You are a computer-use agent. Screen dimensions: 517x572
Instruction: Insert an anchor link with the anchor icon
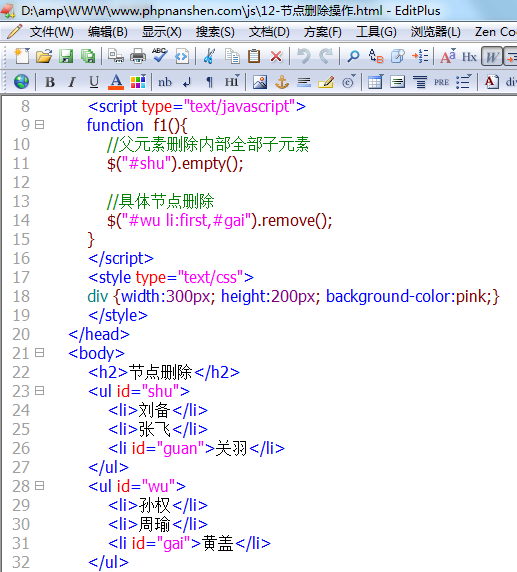(x=282, y=82)
